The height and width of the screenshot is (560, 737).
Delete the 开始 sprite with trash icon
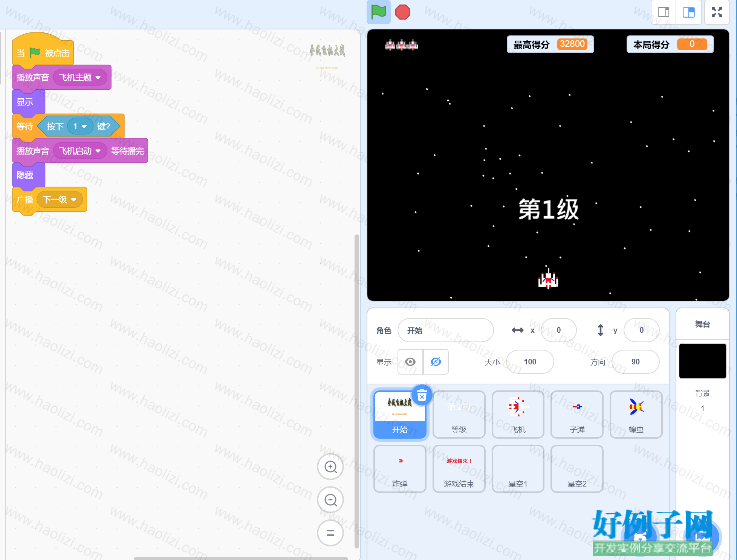click(422, 395)
